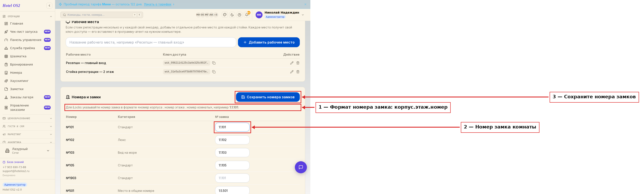Focus the Команды, гости, номера search field
The image size is (644, 194).
[x=102, y=15]
